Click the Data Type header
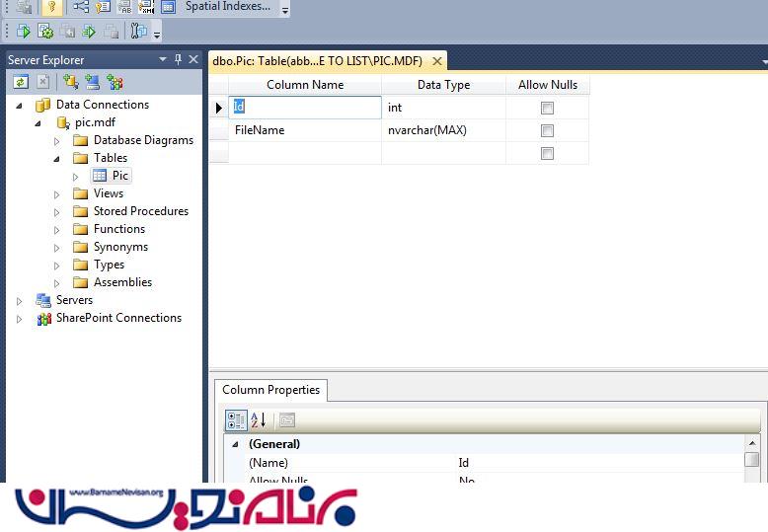This screenshot has height=532, width=768. pyautogui.click(x=443, y=85)
